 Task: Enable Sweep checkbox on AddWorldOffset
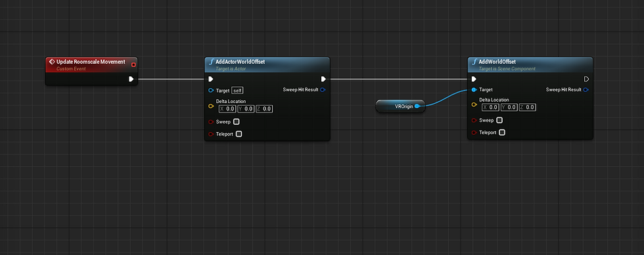(499, 120)
